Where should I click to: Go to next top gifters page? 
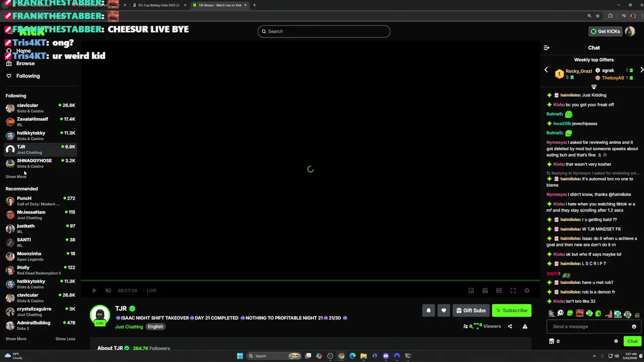tap(641, 70)
